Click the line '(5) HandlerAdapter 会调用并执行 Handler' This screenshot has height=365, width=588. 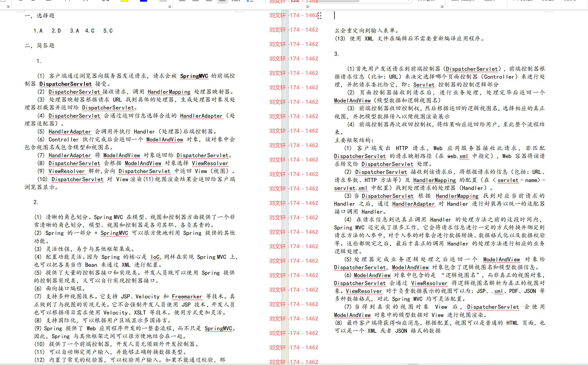point(127,132)
